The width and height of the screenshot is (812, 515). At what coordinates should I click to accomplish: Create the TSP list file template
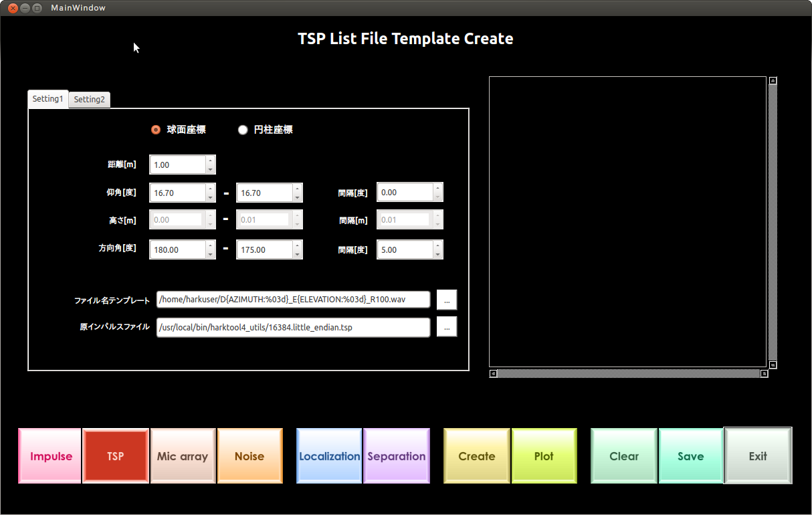click(476, 455)
